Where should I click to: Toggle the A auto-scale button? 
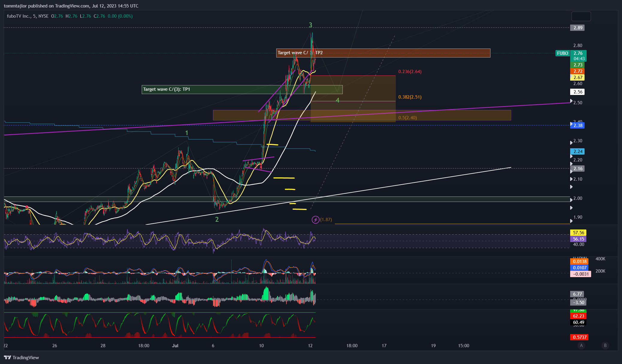581,345
